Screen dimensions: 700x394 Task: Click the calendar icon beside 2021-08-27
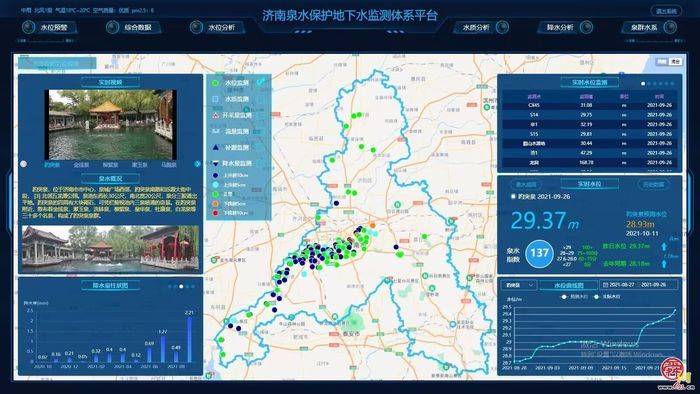(605, 285)
